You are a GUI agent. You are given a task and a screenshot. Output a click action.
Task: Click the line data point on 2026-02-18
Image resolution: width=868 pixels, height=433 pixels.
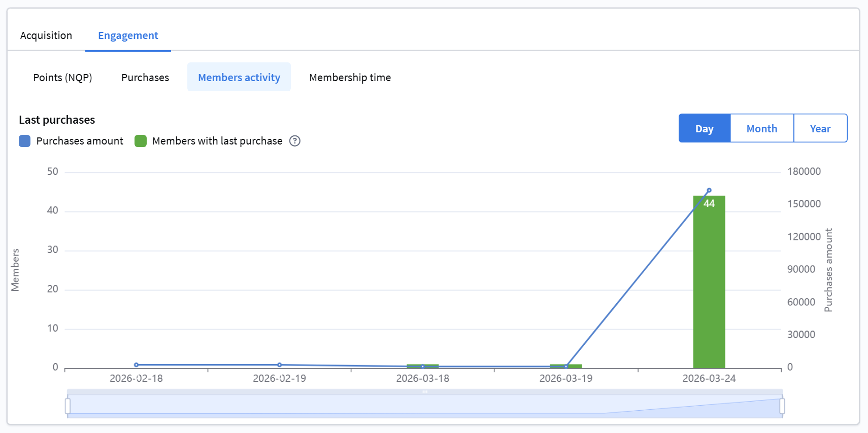(x=136, y=365)
